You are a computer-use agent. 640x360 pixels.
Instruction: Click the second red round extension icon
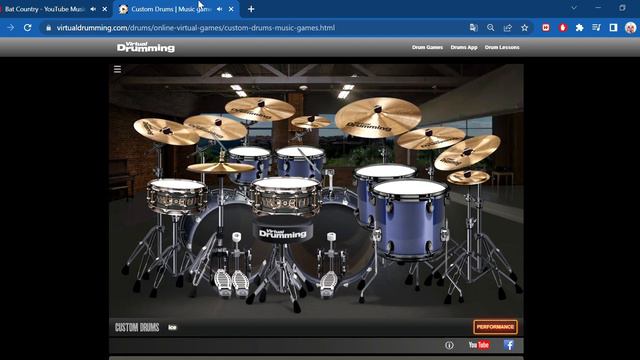point(563,28)
